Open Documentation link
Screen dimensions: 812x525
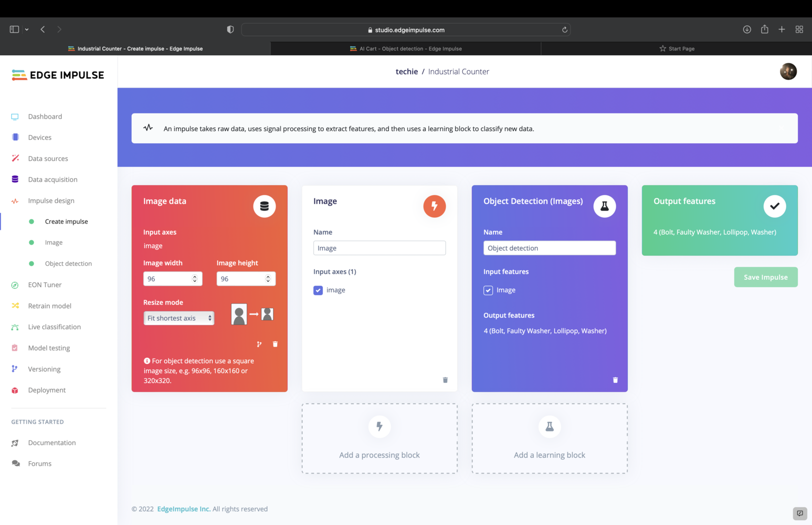pos(51,443)
